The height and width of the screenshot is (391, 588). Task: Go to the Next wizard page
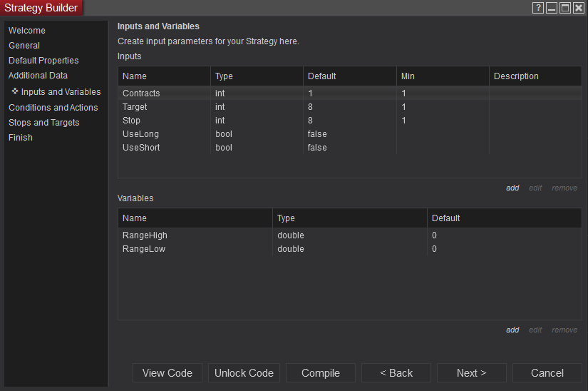pos(471,373)
